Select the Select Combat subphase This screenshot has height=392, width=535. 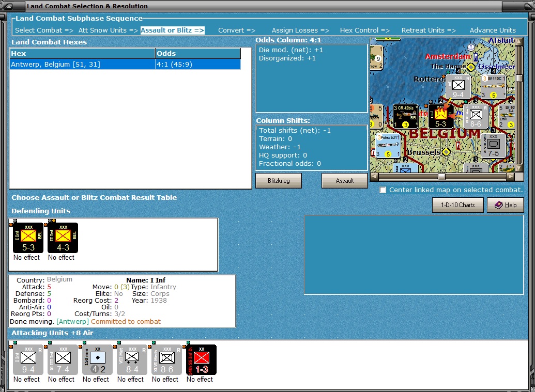click(44, 30)
